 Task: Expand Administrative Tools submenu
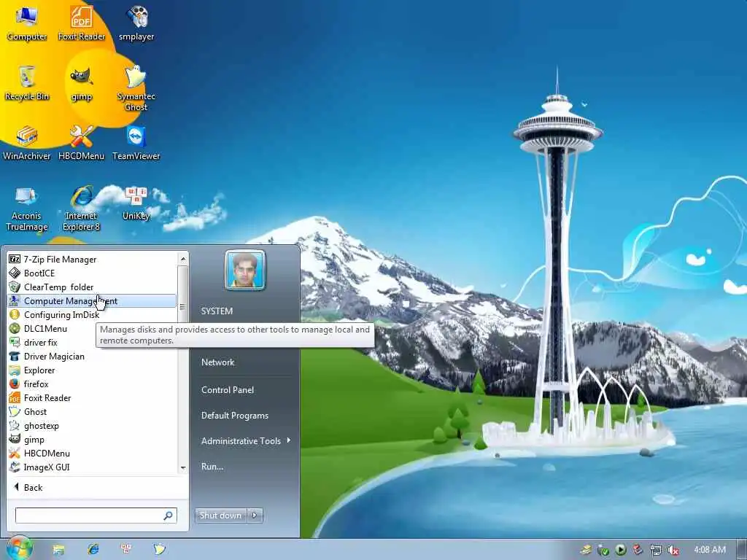click(245, 441)
